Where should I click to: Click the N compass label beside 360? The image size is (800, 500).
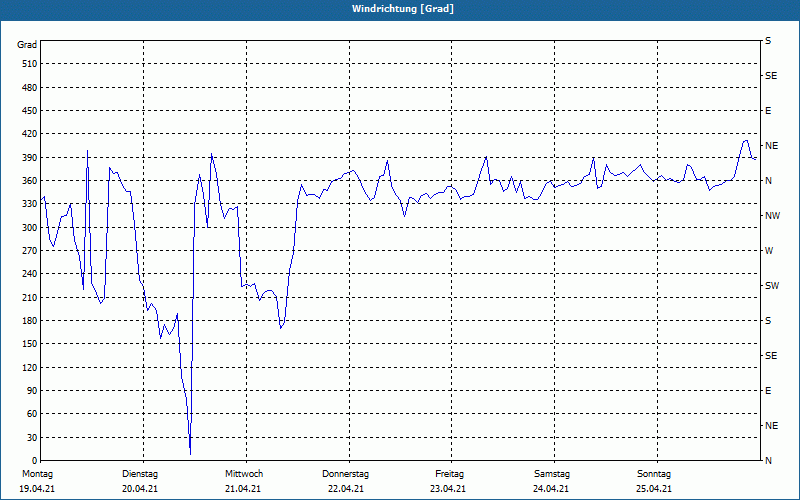pos(768,181)
